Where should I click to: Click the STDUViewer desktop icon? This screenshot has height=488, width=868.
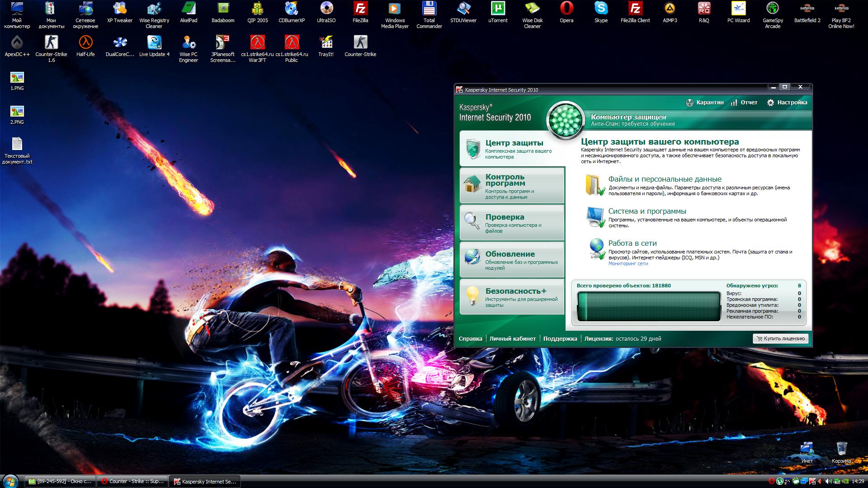[463, 13]
